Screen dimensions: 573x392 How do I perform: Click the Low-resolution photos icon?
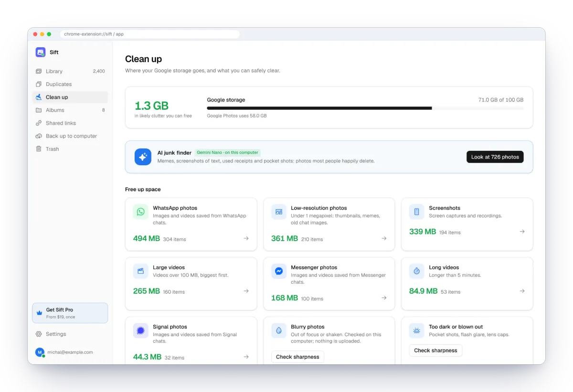(279, 212)
